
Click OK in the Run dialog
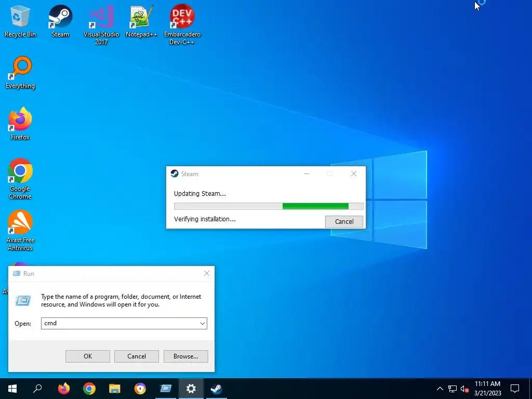pyautogui.click(x=87, y=356)
